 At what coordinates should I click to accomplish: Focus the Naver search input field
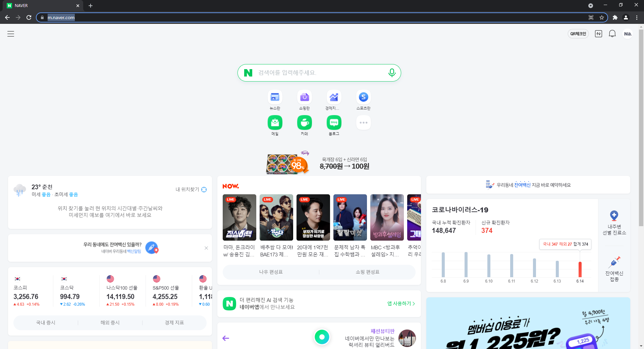319,73
